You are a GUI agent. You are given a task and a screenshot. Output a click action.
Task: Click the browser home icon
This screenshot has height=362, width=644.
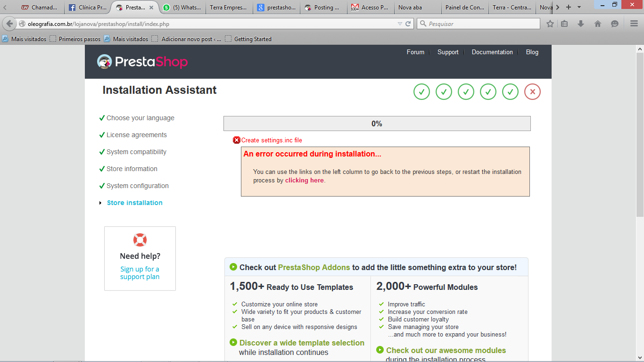(x=598, y=24)
